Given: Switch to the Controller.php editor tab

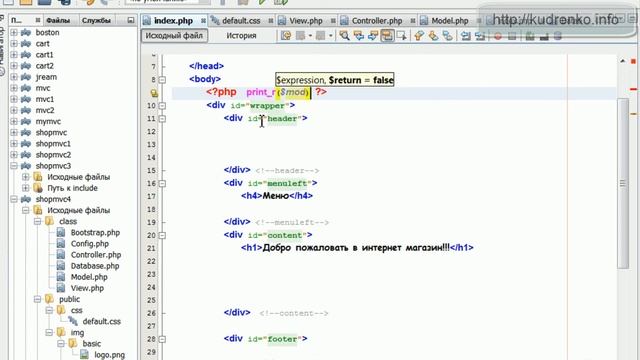Looking at the screenshot, I should (377, 20).
